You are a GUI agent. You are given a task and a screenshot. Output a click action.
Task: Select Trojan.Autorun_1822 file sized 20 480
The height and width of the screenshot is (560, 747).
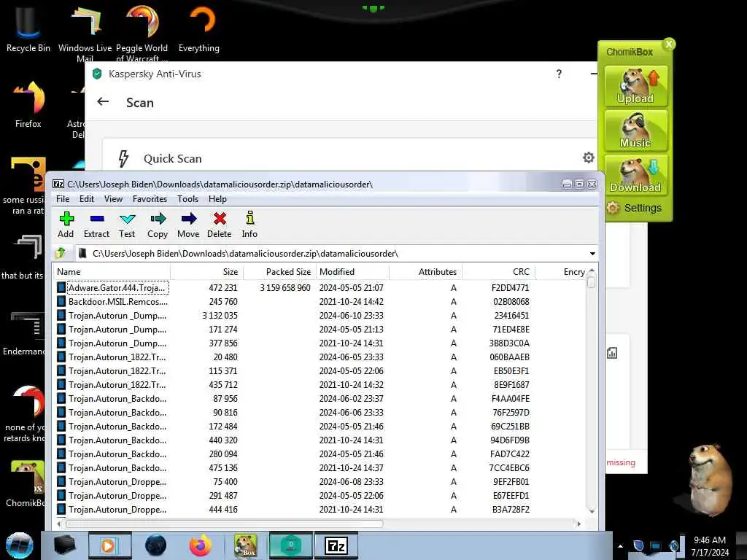click(320, 357)
